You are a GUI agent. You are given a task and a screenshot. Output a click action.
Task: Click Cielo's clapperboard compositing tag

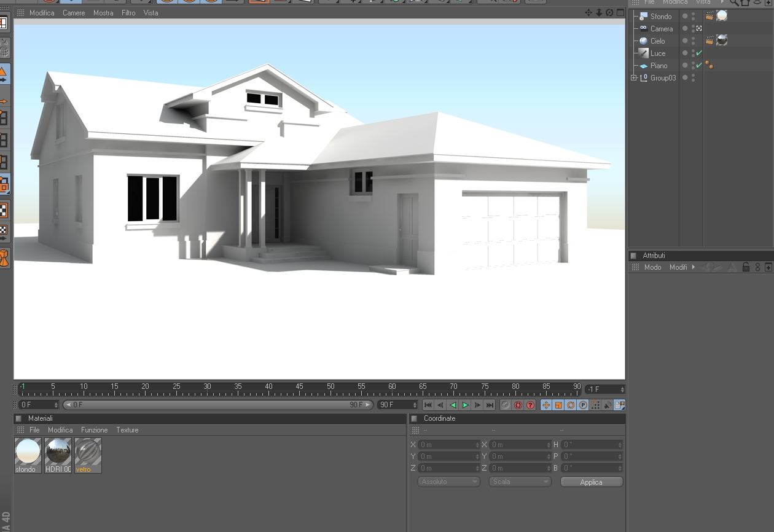(x=709, y=41)
